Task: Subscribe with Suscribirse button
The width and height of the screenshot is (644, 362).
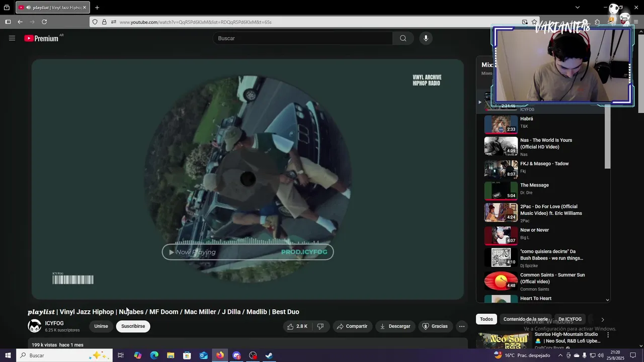Action: tap(133, 326)
